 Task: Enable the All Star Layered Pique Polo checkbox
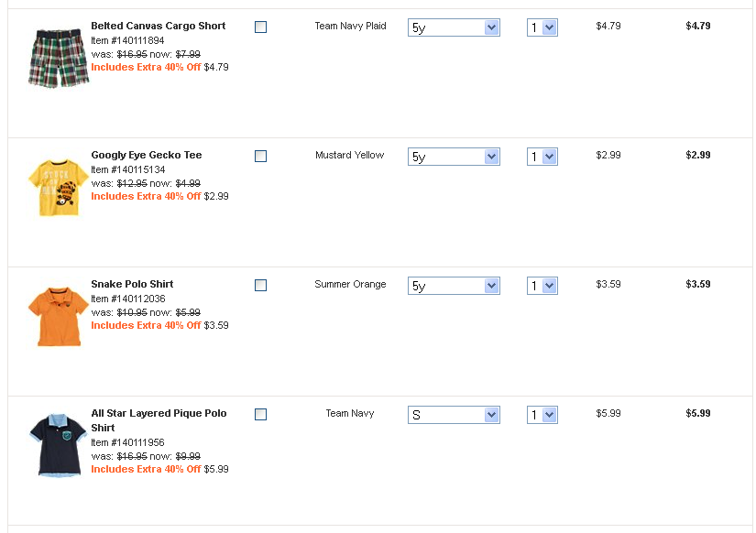[x=260, y=415]
